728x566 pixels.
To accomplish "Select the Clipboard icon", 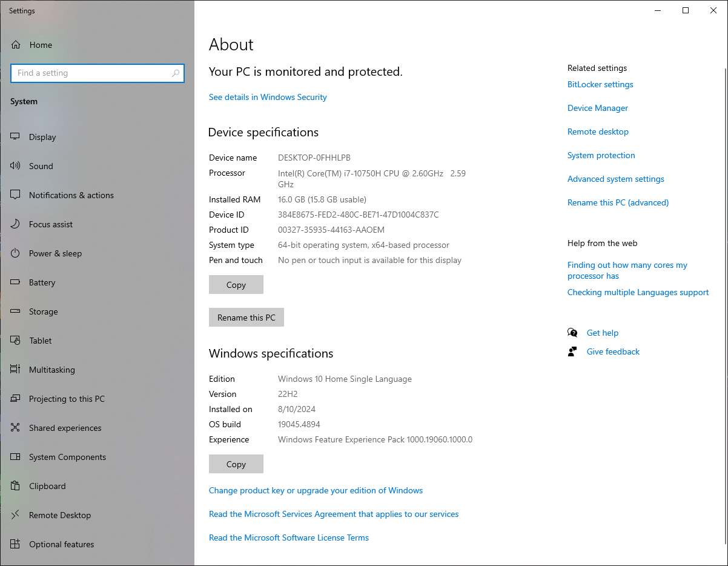I will point(16,486).
